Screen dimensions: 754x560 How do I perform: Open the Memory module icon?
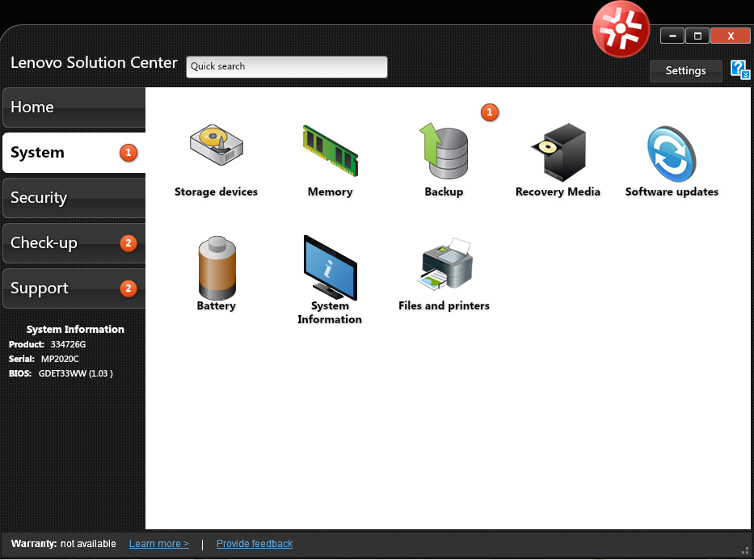[331, 150]
